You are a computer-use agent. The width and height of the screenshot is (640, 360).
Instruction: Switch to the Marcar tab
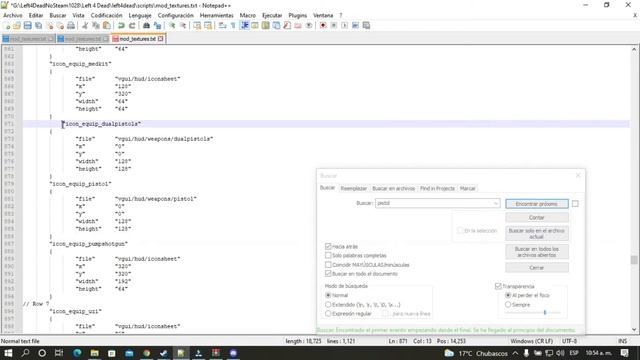[467, 189]
